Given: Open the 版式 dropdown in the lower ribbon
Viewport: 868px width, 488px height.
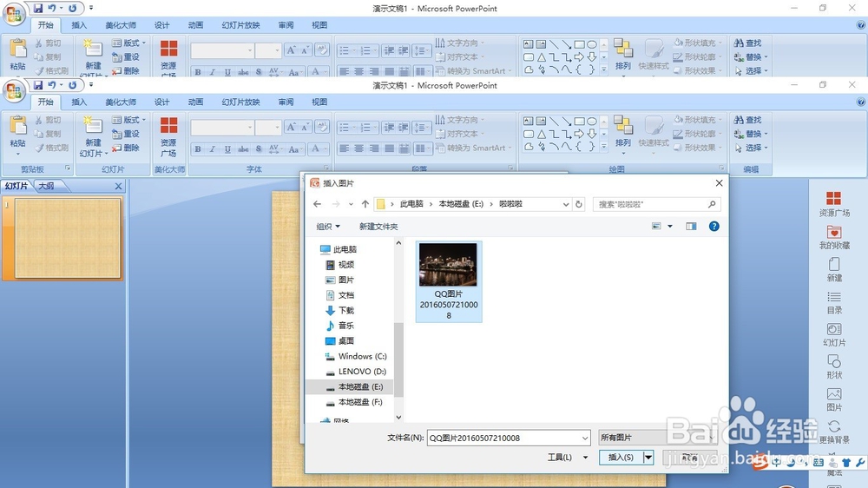Looking at the screenshot, I should (128, 120).
